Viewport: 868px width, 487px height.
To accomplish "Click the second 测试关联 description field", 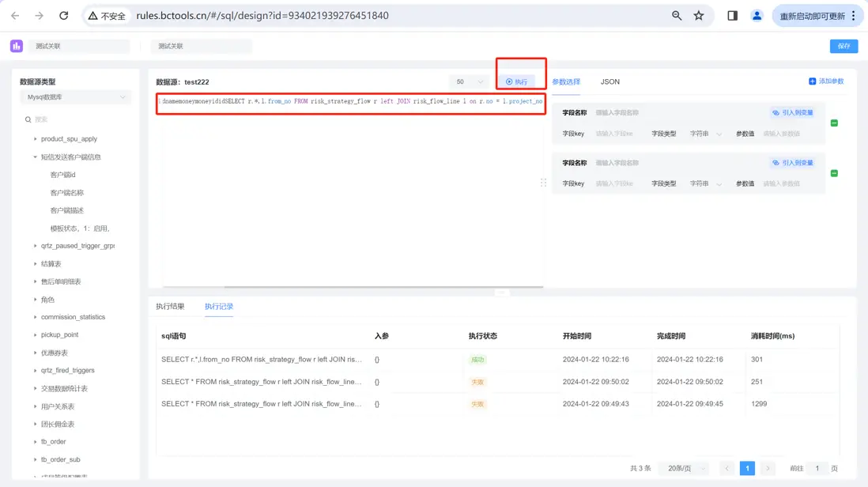I will click(x=202, y=46).
